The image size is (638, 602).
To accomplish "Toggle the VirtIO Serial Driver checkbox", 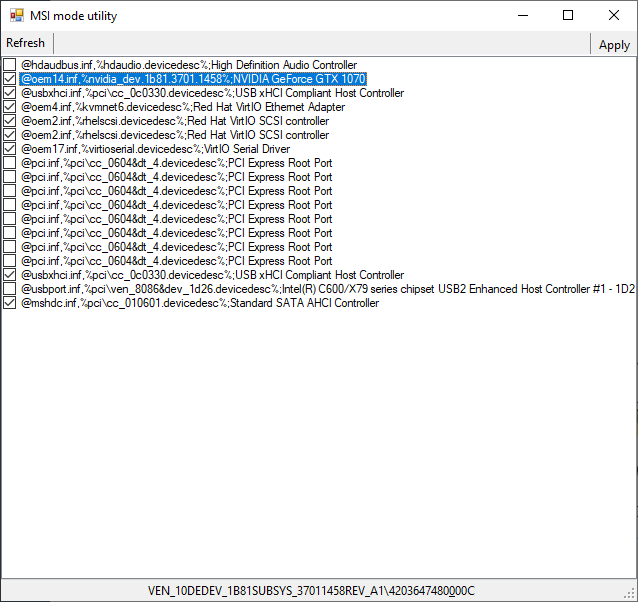I will (x=9, y=148).
